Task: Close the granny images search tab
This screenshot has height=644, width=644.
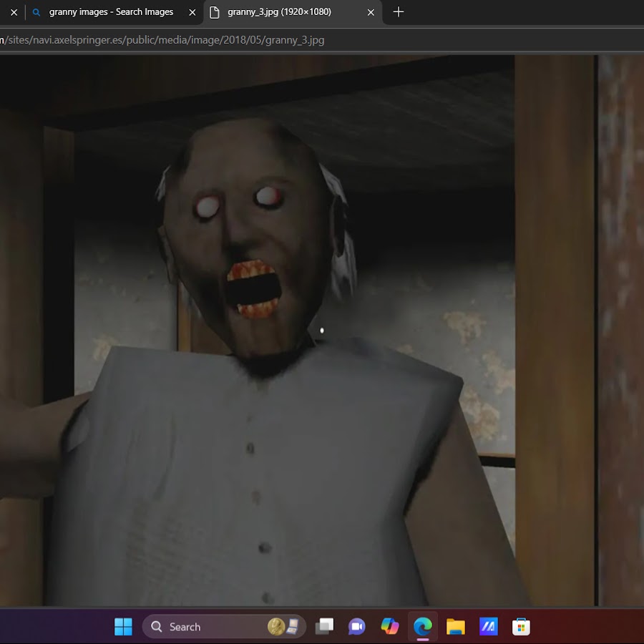Action: tap(192, 12)
